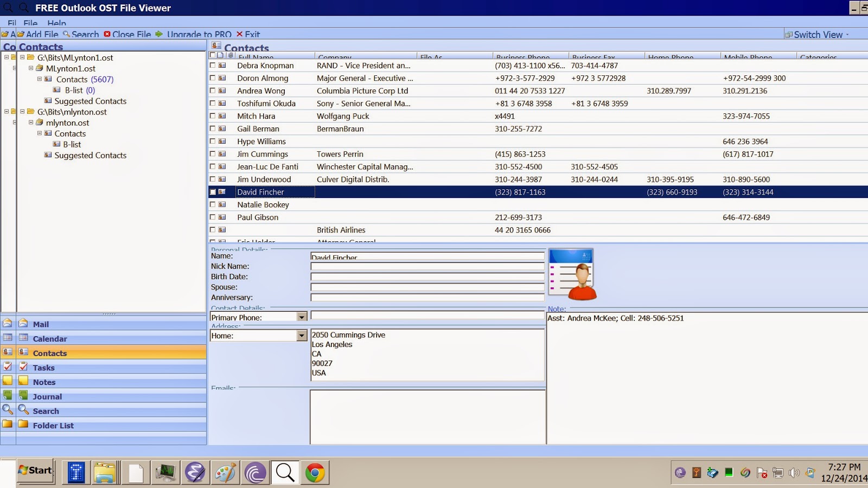Click into the Birth Date field
This screenshot has height=488, width=868.
coord(427,277)
